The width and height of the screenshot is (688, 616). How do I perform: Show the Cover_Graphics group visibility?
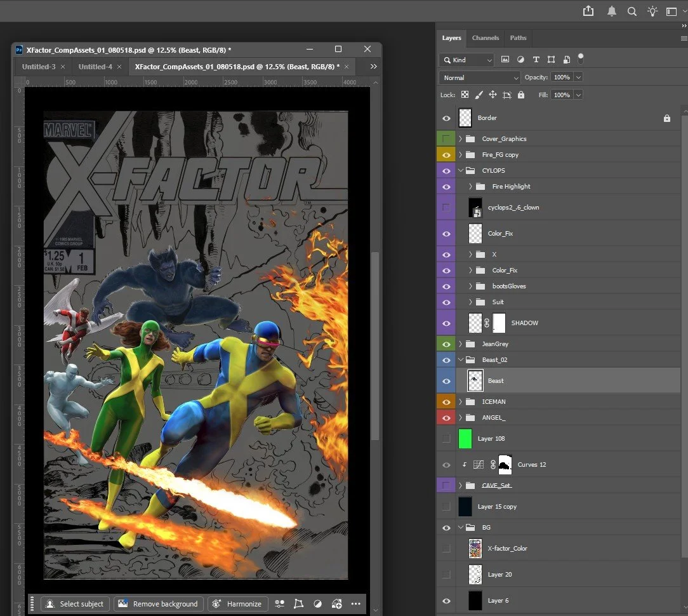(446, 138)
